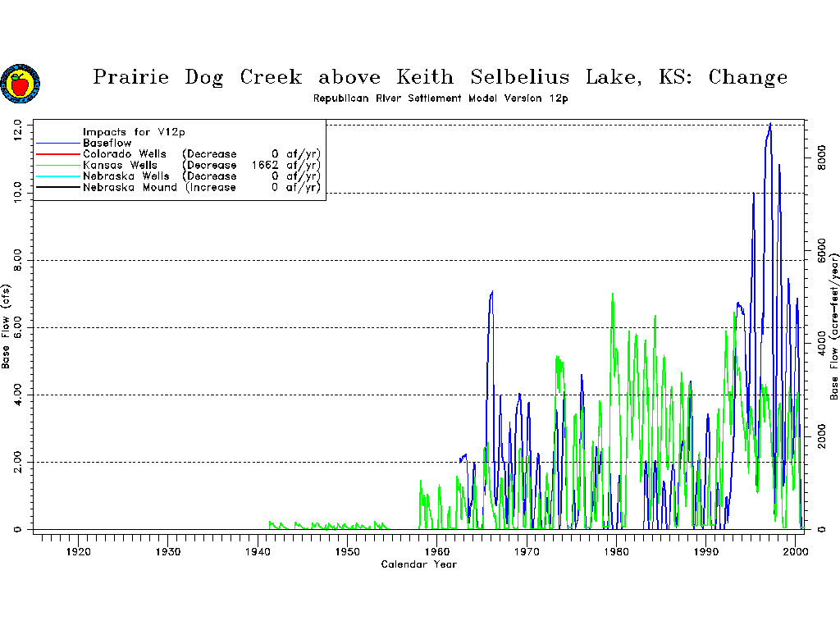
Task: Click the red apple logo icon
Action: (21, 84)
